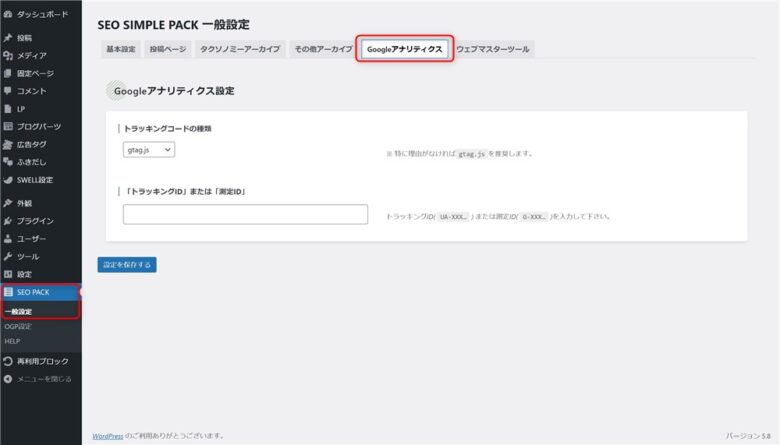Go to 固定ページ menu label

[x=35, y=74]
